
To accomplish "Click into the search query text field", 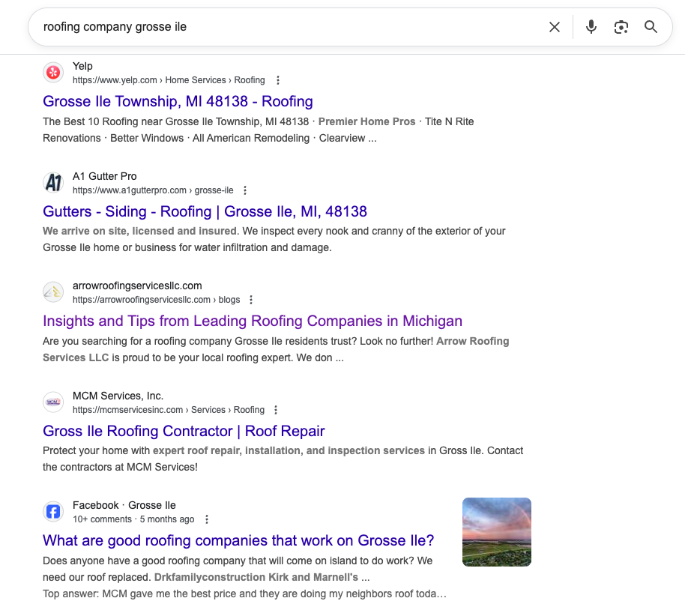I will 285,27.
